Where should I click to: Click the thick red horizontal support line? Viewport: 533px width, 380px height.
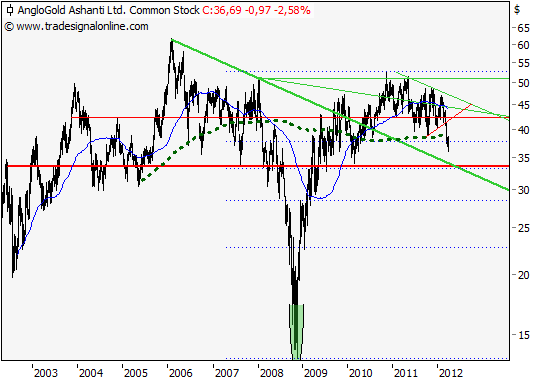click(x=258, y=166)
